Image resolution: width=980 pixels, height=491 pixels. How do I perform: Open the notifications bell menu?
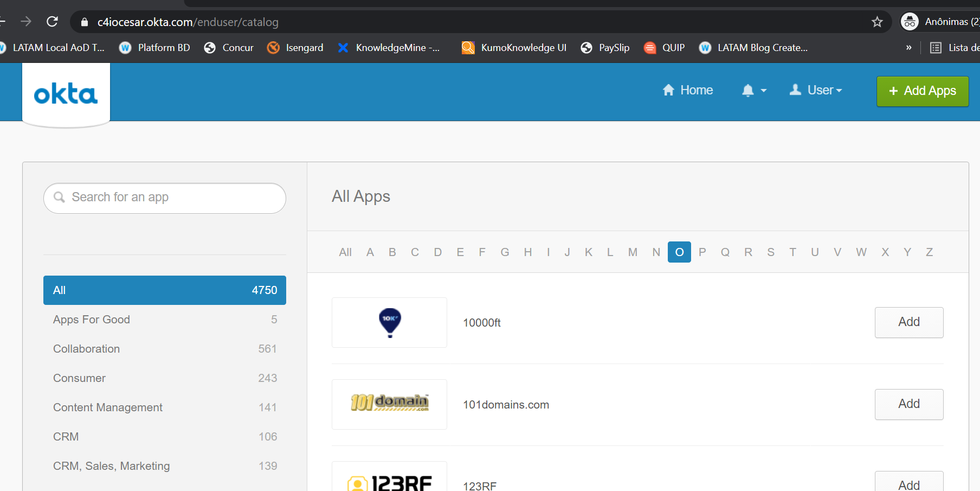pyautogui.click(x=754, y=91)
